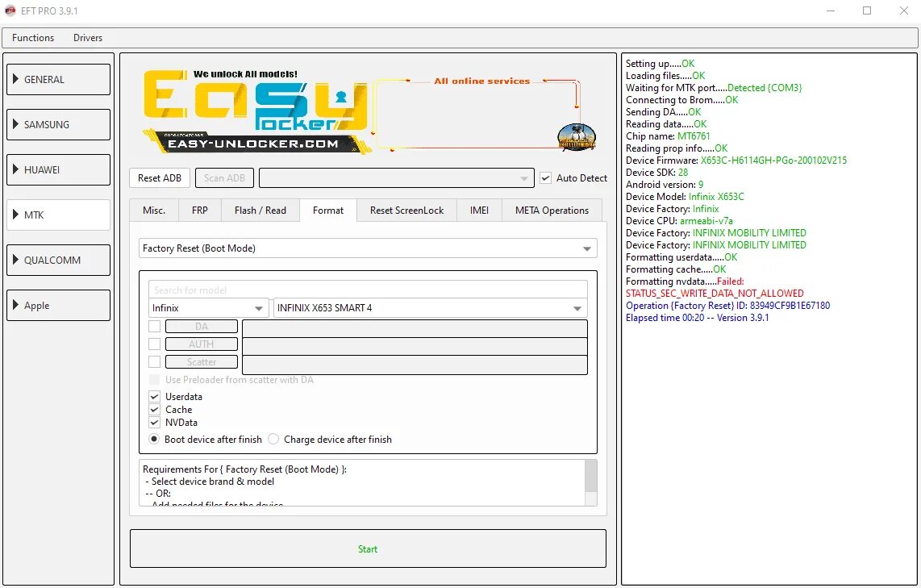Switch to the FRP tab
Image resolution: width=921 pixels, height=588 pixels.
[200, 211]
